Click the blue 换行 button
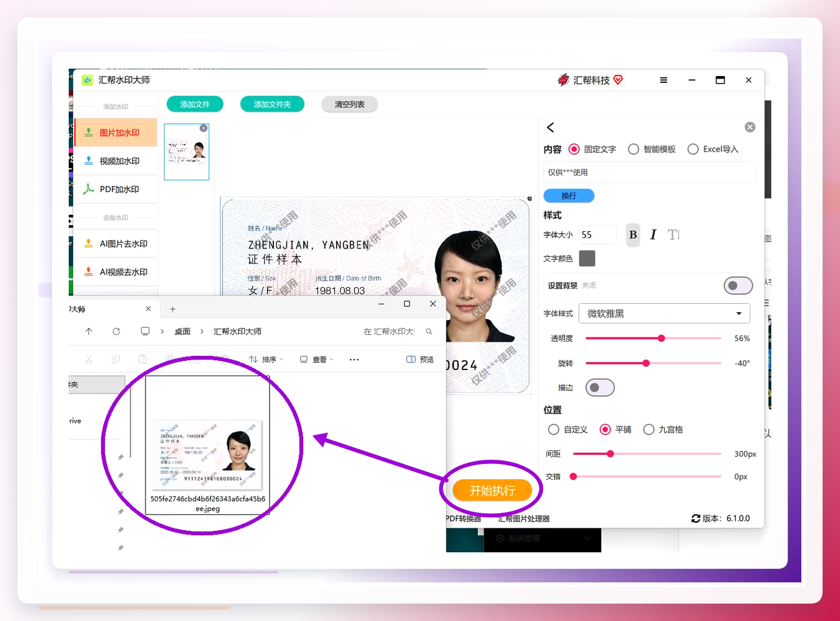Viewport: 840px width, 621px height. (569, 196)
